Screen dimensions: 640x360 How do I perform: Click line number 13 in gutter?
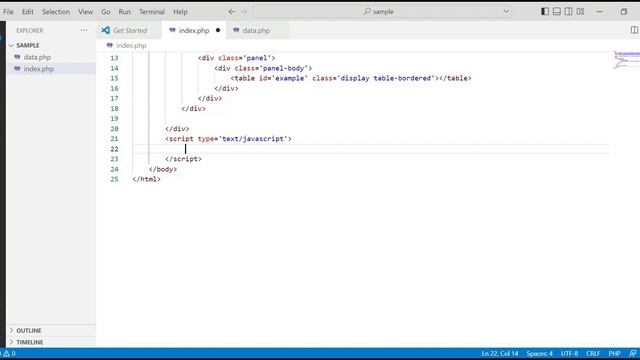point(114,58)
